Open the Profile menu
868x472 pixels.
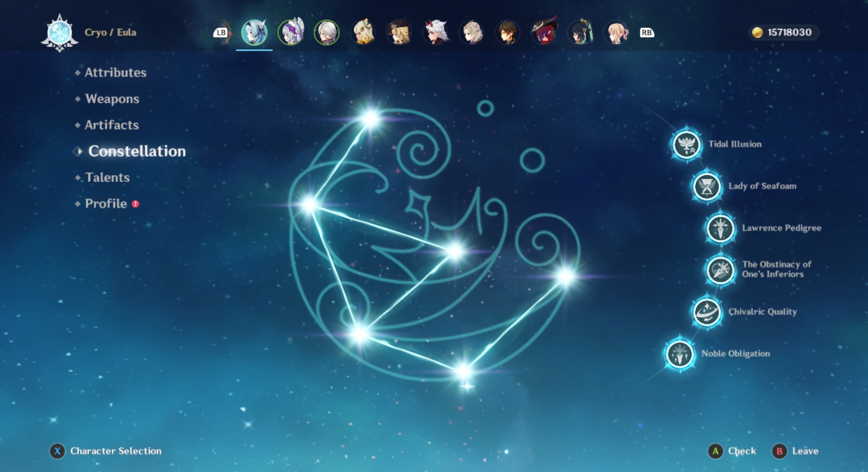[106, 203]
